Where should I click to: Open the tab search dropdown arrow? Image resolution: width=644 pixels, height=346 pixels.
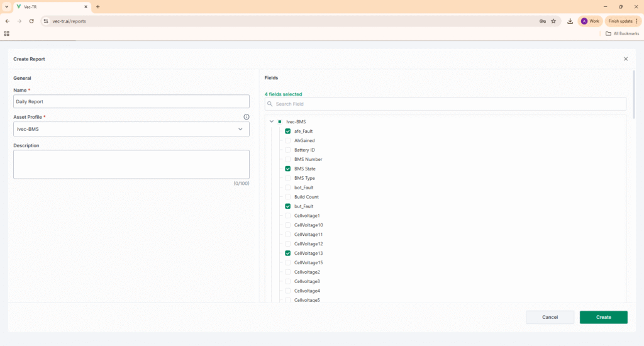click(x=6, y=6)
